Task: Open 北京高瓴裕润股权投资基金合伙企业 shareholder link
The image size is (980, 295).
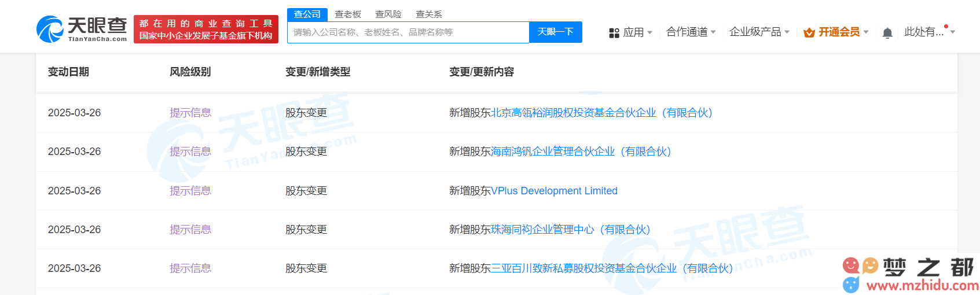Action: pos(601,113)
